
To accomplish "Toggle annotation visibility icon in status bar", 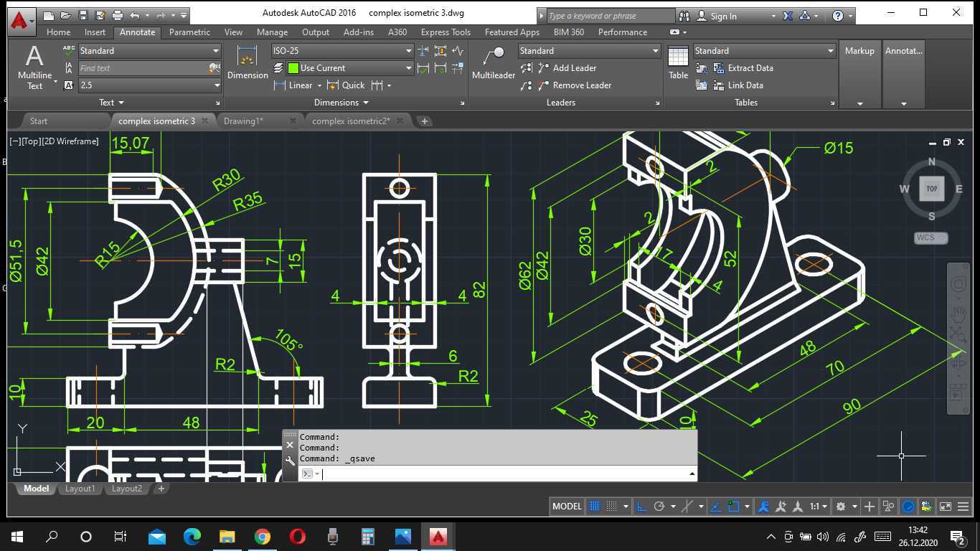I will tap(763, 507).
